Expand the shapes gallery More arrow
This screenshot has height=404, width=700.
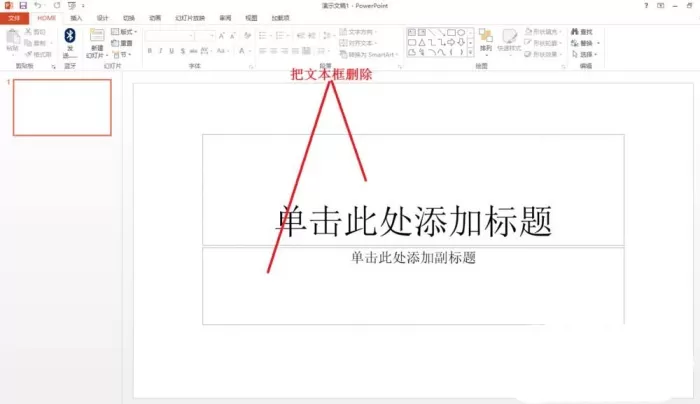coord(470,52)
